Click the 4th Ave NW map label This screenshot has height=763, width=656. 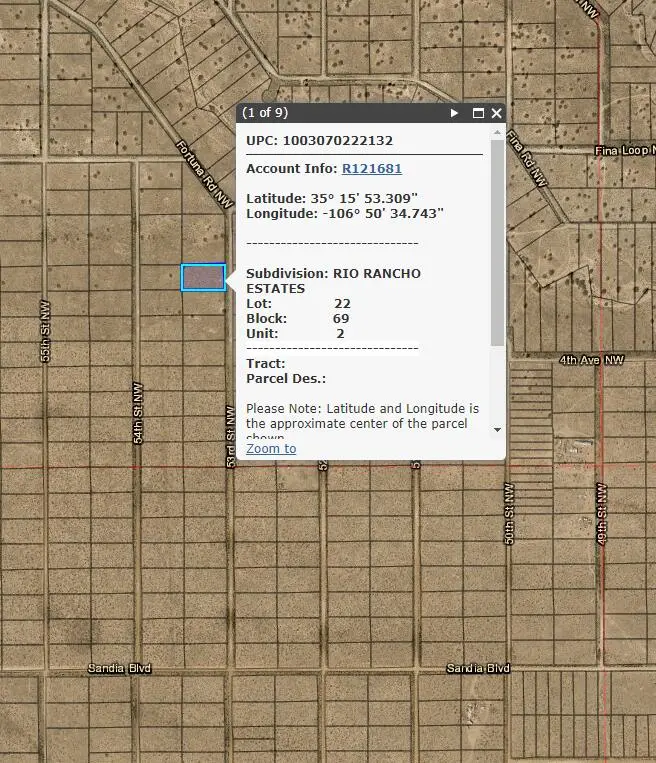tap(591, 359)
